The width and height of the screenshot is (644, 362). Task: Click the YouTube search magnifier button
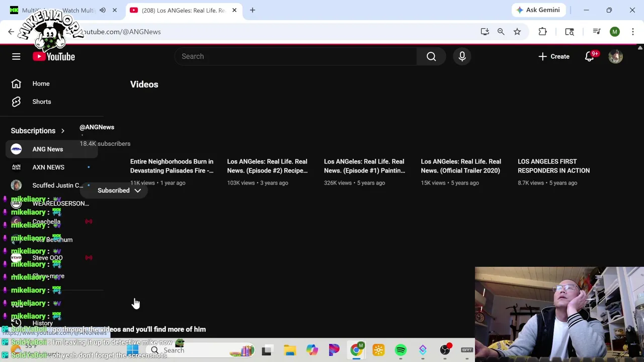431,56
